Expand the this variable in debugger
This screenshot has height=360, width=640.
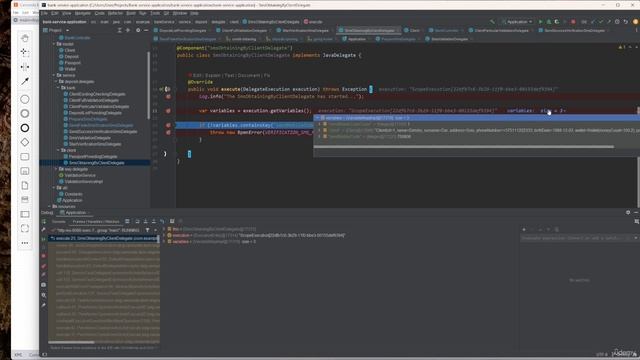(164, 229)
